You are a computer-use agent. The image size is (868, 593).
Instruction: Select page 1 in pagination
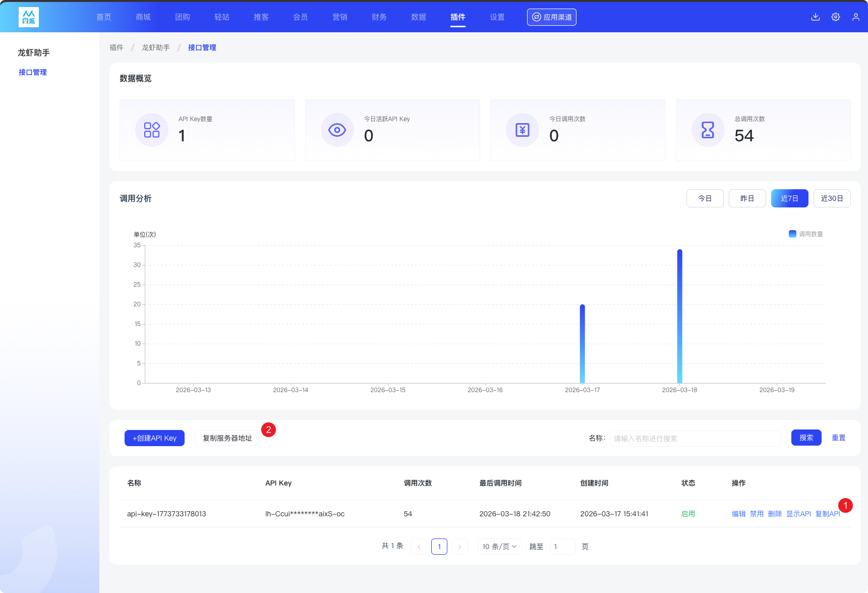[x=439, y=547]
